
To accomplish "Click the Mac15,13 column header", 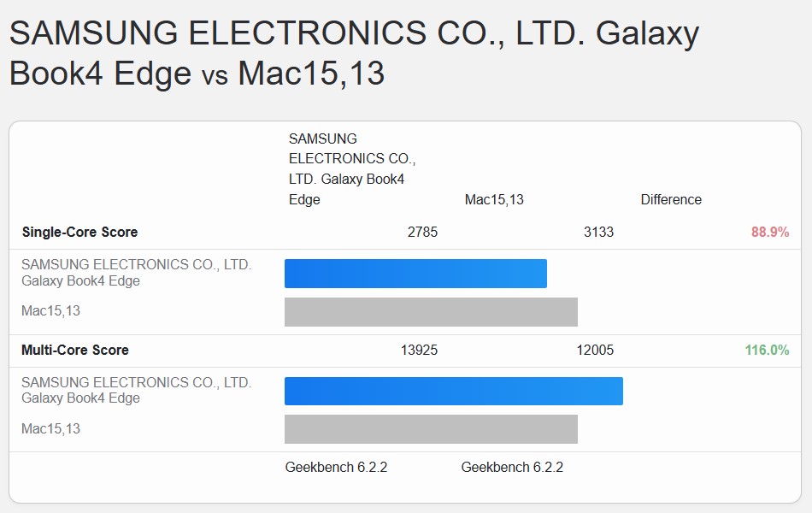I will 494,199.
